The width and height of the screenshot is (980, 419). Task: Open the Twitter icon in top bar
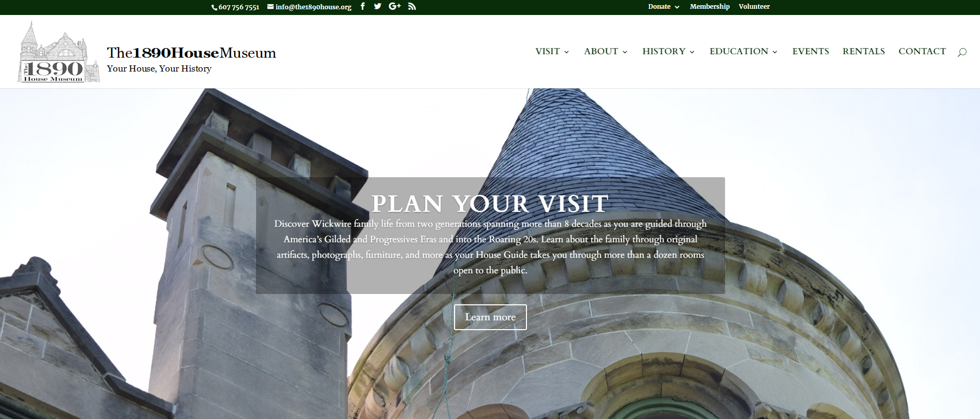click(x=378, y=6)
